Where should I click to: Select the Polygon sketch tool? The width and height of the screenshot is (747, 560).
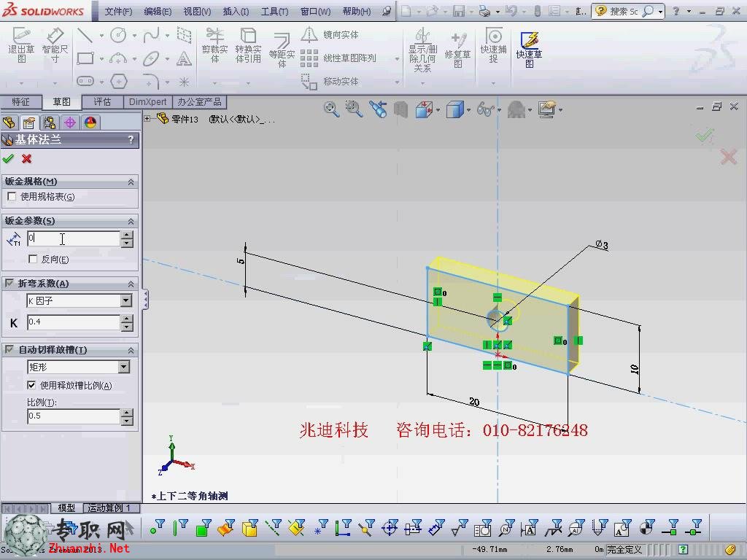[x=118, y=82]
